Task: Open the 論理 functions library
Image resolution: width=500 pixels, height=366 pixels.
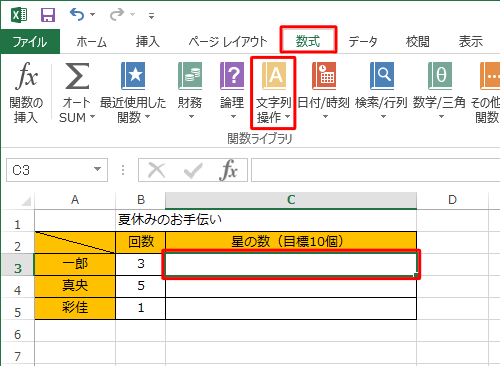Action: [232, 91]
